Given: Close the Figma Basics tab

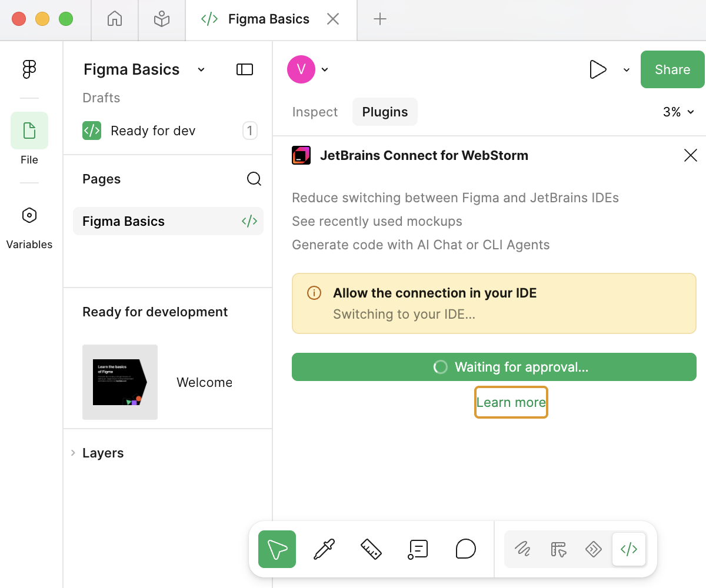Looking at the screenshot, I should coord(333,19).
